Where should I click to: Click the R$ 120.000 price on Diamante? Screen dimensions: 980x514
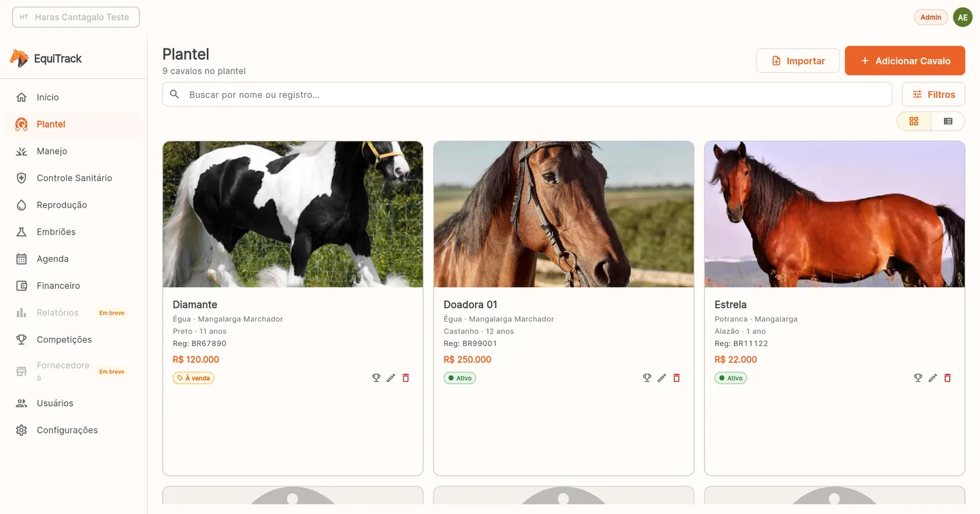click(x=196, y=360)
